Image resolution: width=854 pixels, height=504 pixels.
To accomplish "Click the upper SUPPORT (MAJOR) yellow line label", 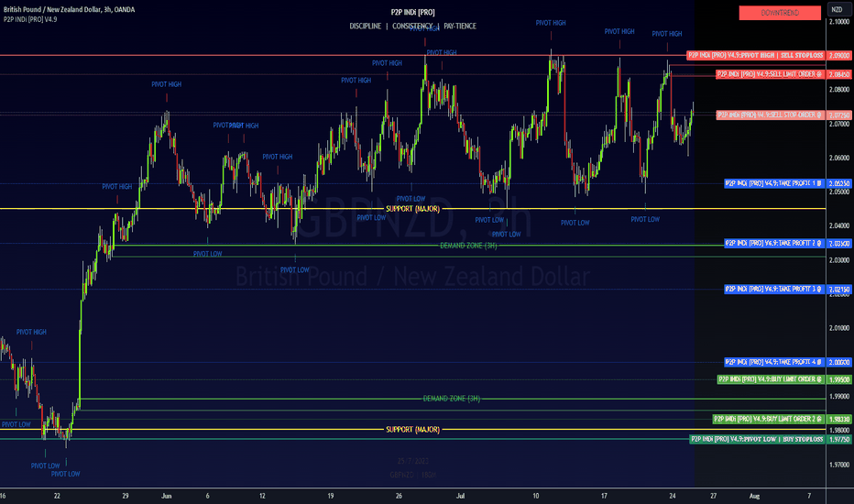I will tap(412, 209).
